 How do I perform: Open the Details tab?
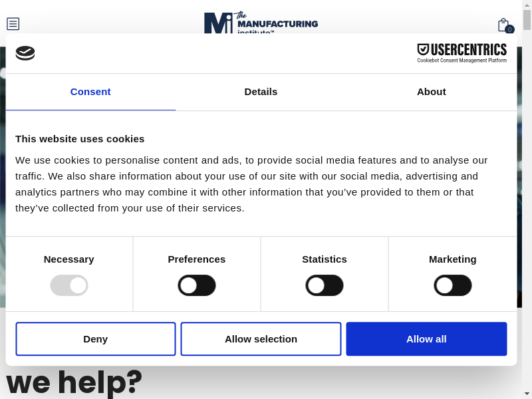coord(261,92)
